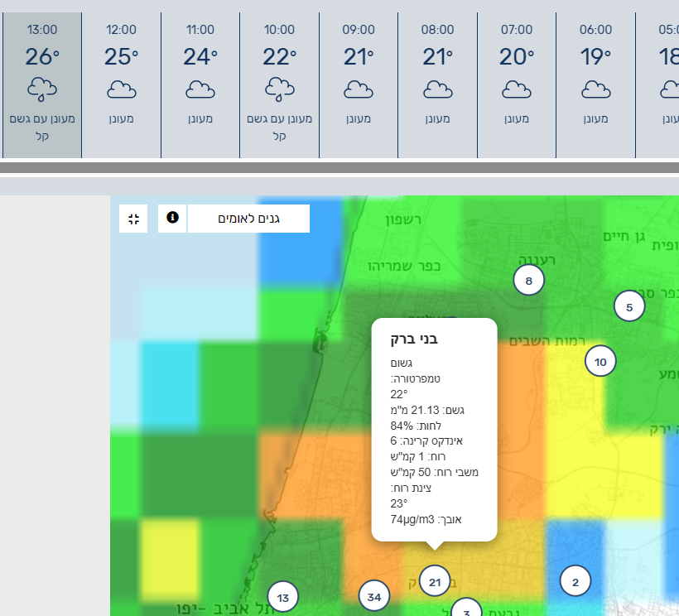This screenshot has width=679, height=616.
Task: Click the גנים לאומים map button
Action: click(x=248, y=219)
